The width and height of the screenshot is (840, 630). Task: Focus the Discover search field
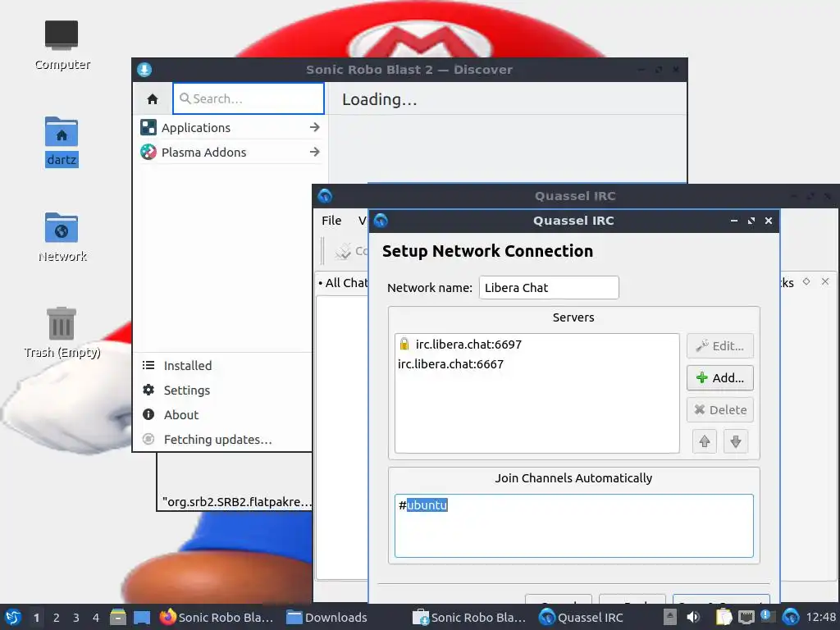click(249, 98)
